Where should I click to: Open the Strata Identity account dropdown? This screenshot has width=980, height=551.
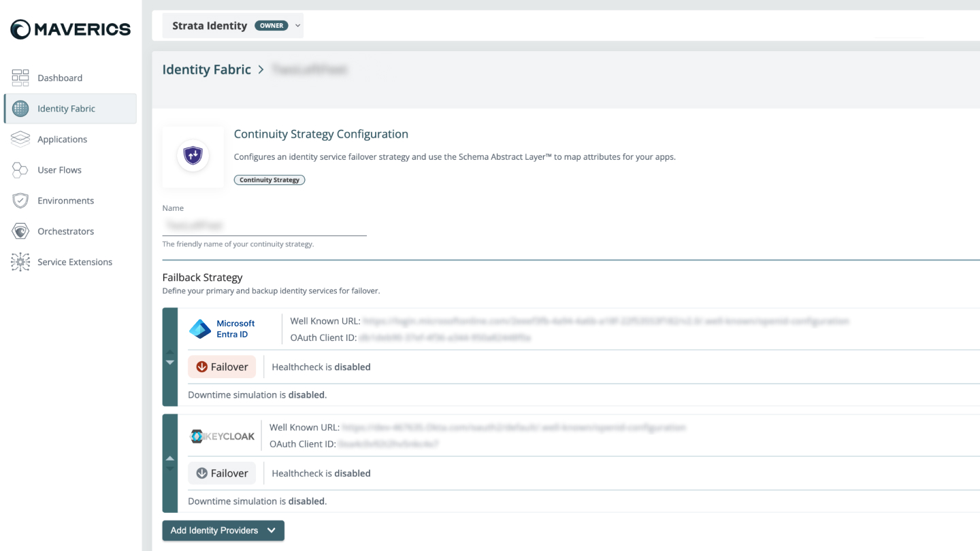click(x=233, y=25)
